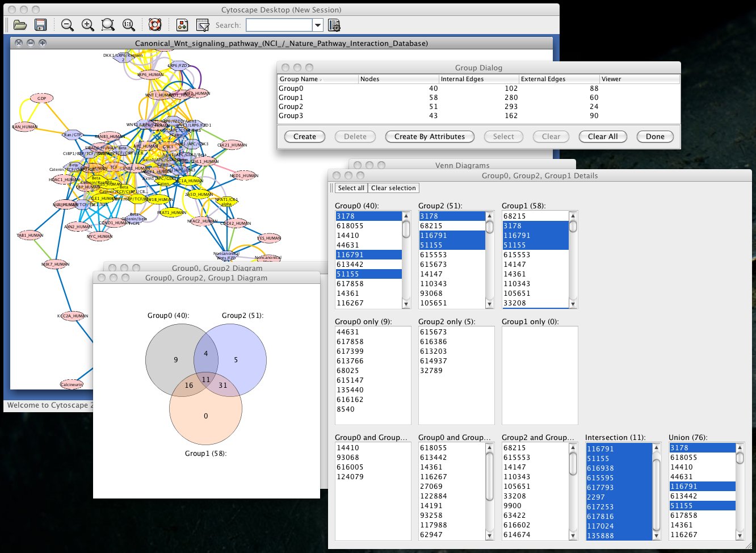The image size is (756, 553).
Task: Open the search configuration icon
Action: pos(334,25)
